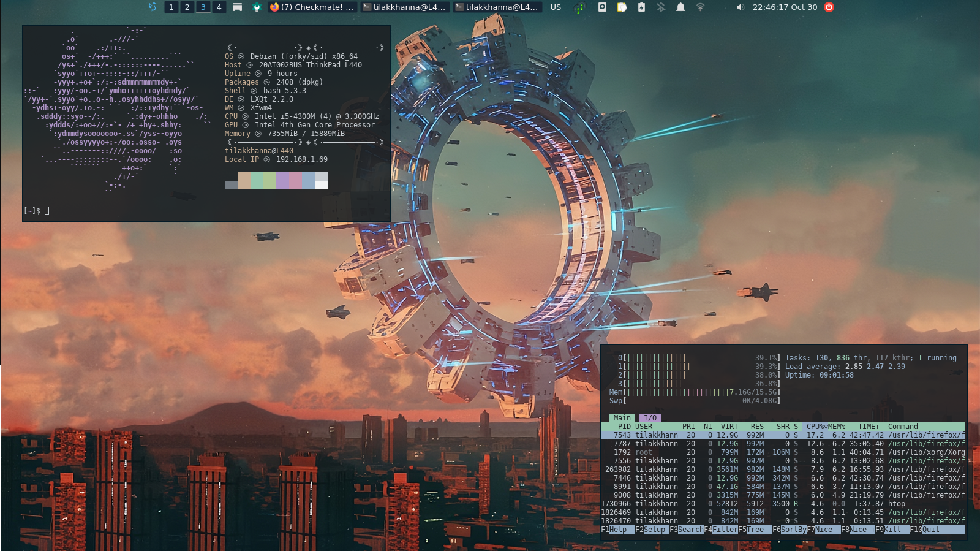Click the Swp meter in htop
The image size is (980, 551).
pyautogui.click(x=695, y=401)
